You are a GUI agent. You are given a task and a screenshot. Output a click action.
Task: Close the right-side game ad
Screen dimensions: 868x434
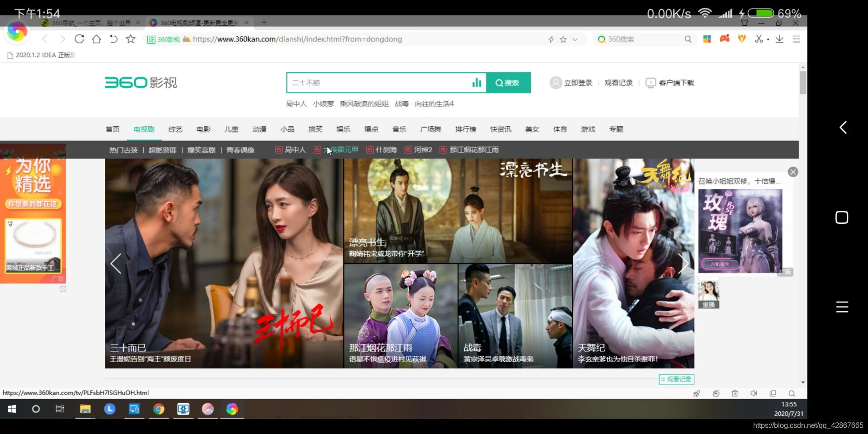(x=793, y=172)
